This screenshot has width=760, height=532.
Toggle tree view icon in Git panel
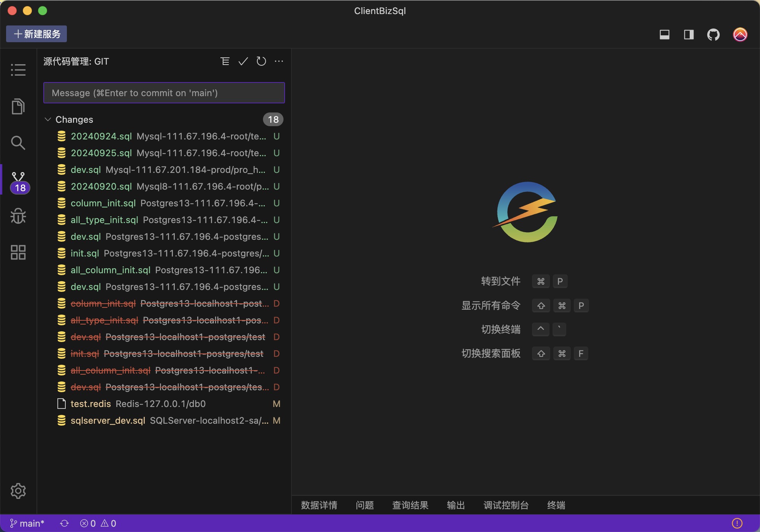tap(225, 61)
